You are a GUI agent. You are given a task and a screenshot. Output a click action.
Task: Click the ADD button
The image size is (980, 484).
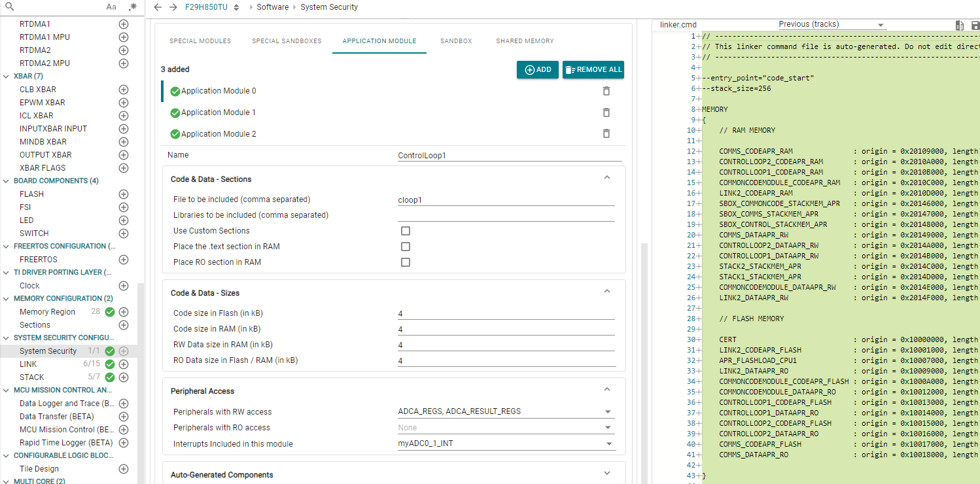(537, 70)
